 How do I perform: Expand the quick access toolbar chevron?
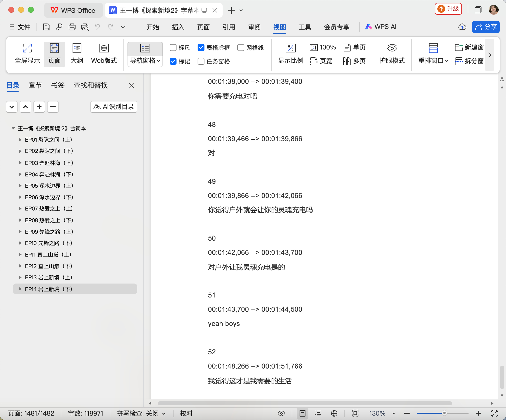(x=123, y=27)
